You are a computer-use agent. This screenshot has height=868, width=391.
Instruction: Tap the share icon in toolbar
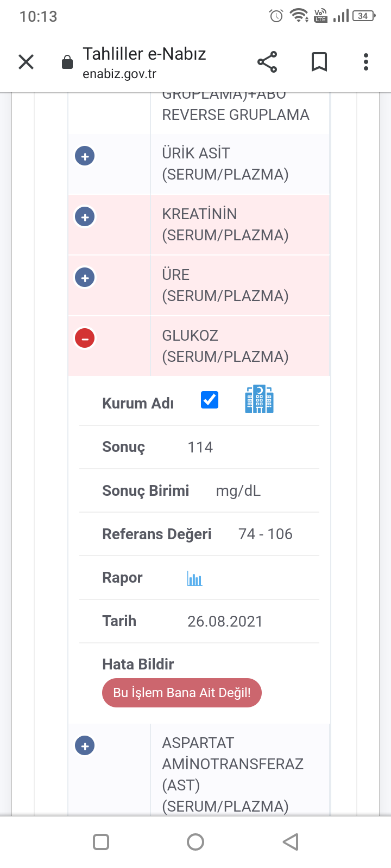267,62
